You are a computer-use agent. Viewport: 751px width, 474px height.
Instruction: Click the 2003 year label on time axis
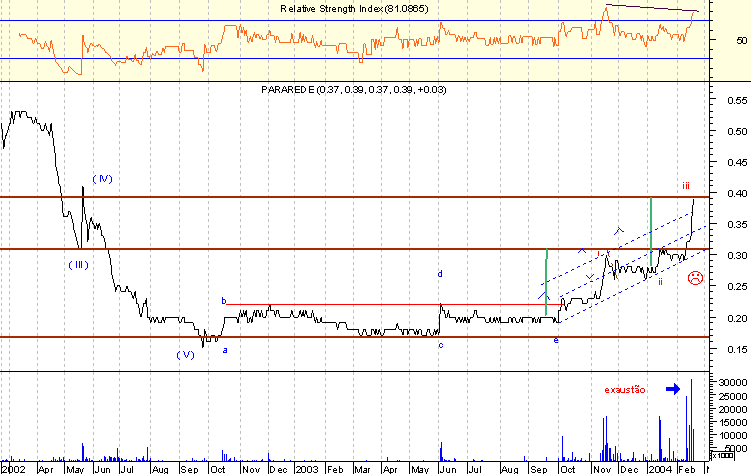click(x=307, y=469)
